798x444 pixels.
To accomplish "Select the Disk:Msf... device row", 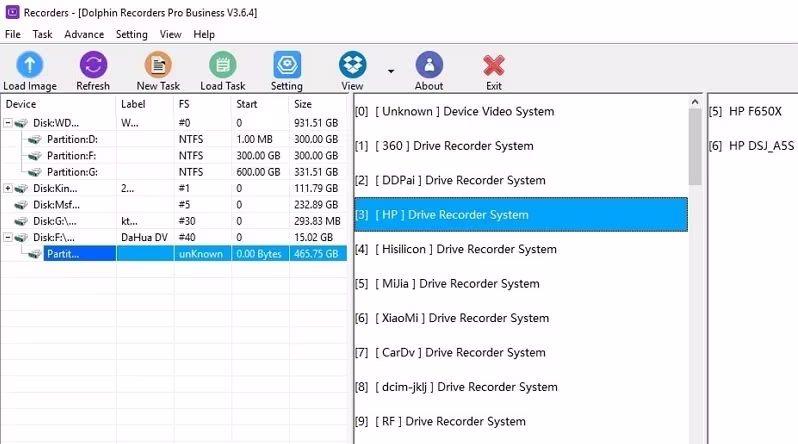I will pyautogui.click(x=174, y=205).
